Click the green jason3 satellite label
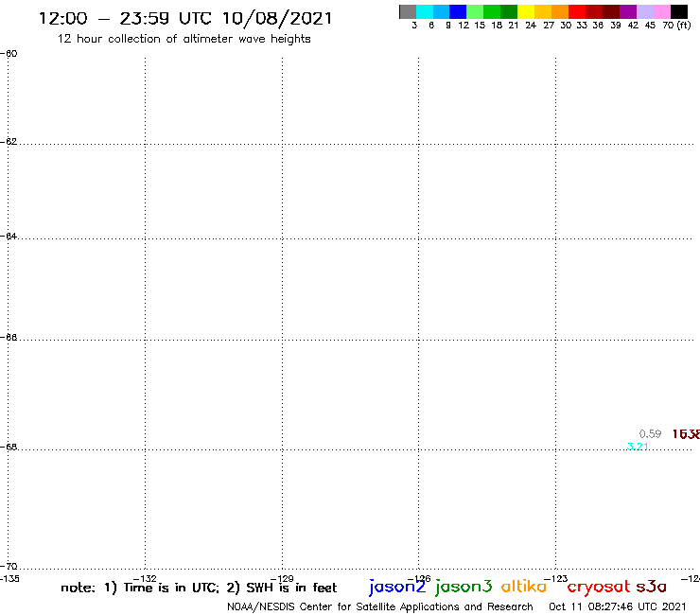This screenshot has height=615, width=700. coord(464,587)
